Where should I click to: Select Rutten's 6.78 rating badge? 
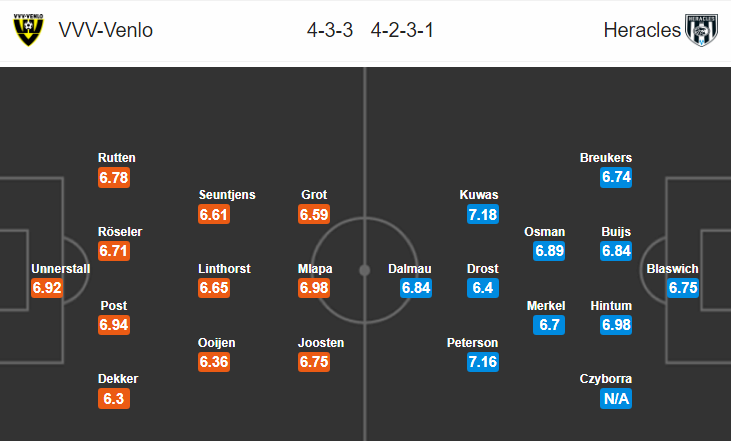114,177
